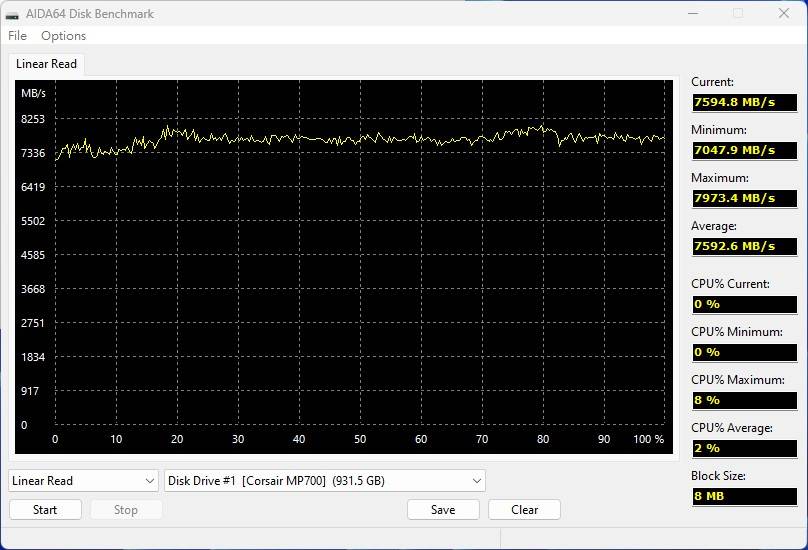Click the Start button
808x550 pixels.
45,510
